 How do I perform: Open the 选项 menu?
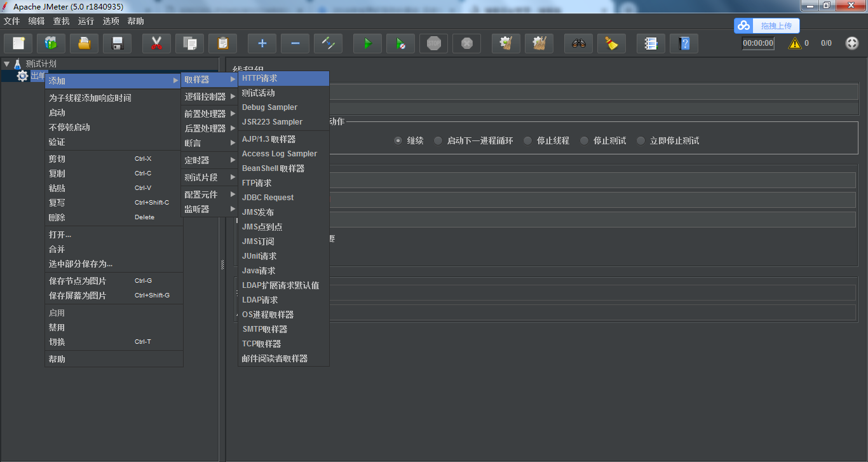pyautogui.click(x=111, y=21)
